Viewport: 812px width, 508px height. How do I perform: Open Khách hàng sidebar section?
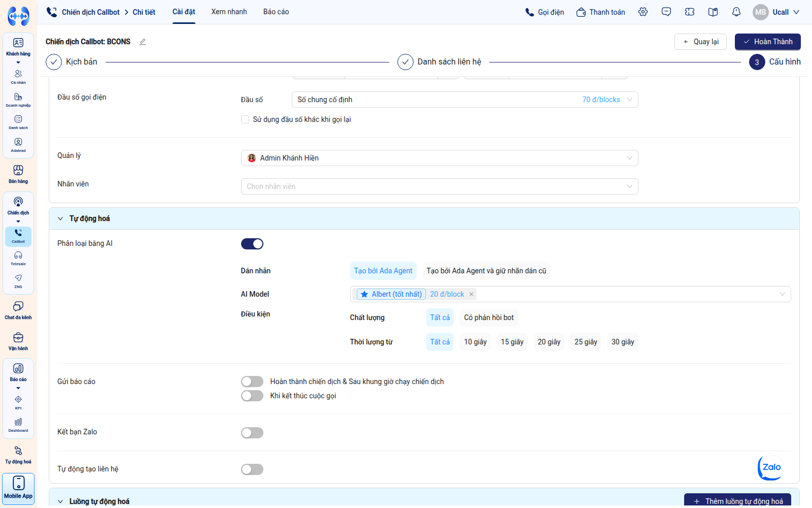click(18, 47)
